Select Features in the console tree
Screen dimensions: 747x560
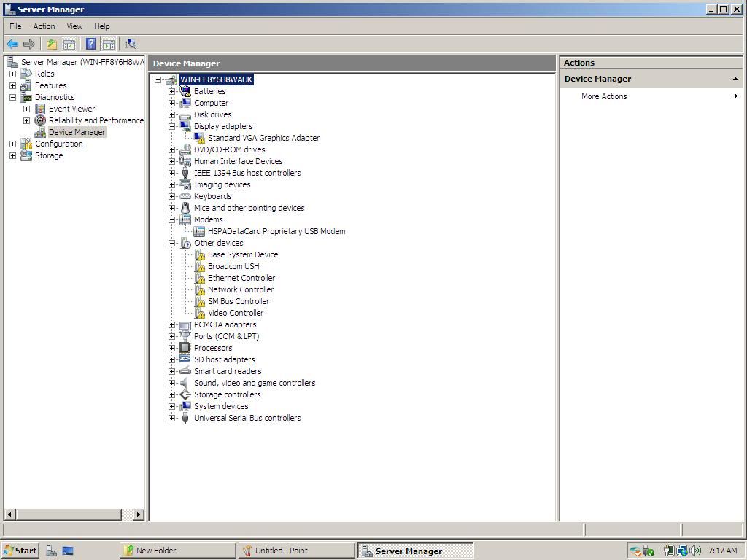[50, 86]
